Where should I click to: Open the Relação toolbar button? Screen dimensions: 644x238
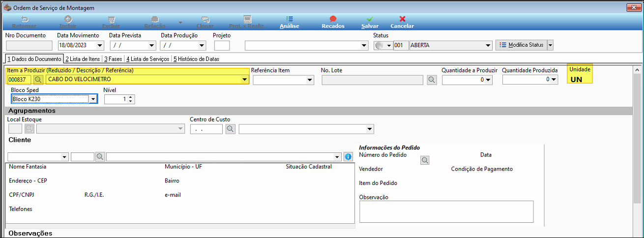(154, 22)
